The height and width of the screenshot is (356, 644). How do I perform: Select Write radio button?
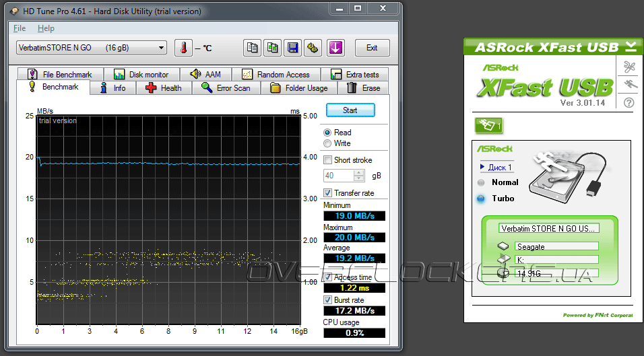(x=327, y=143)
